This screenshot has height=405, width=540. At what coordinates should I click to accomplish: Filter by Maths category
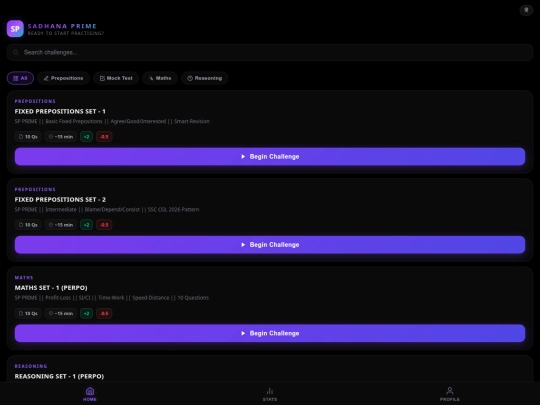click(x=160, y=78)
